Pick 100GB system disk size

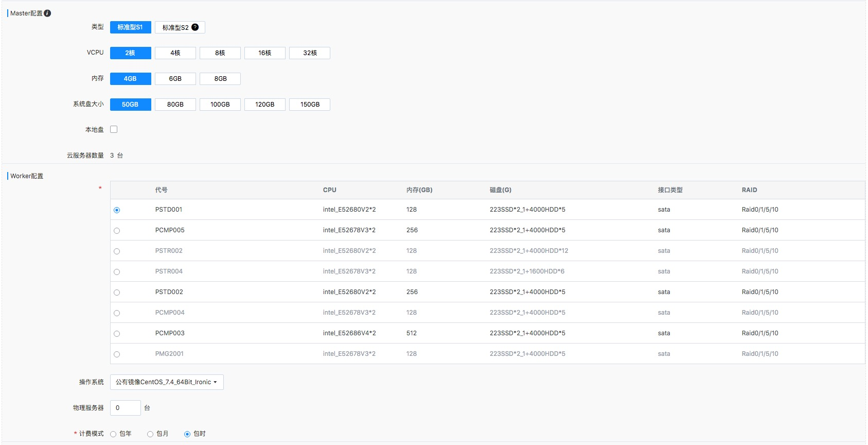point(220,105)
